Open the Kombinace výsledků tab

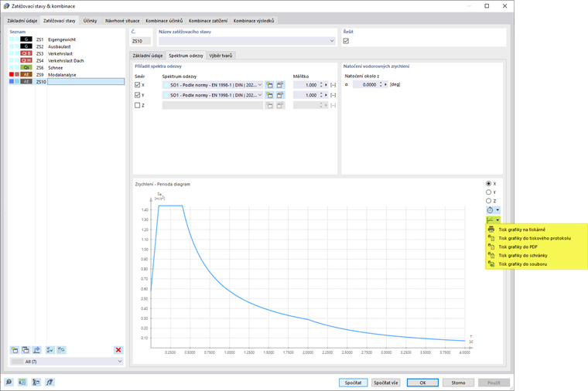pos(254,21)
